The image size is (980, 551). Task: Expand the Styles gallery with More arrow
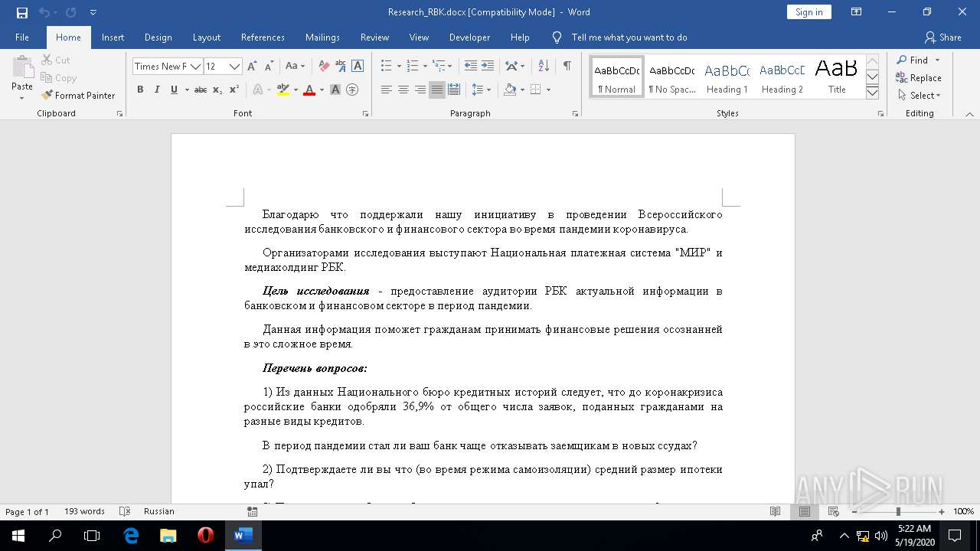coord(872,93)
